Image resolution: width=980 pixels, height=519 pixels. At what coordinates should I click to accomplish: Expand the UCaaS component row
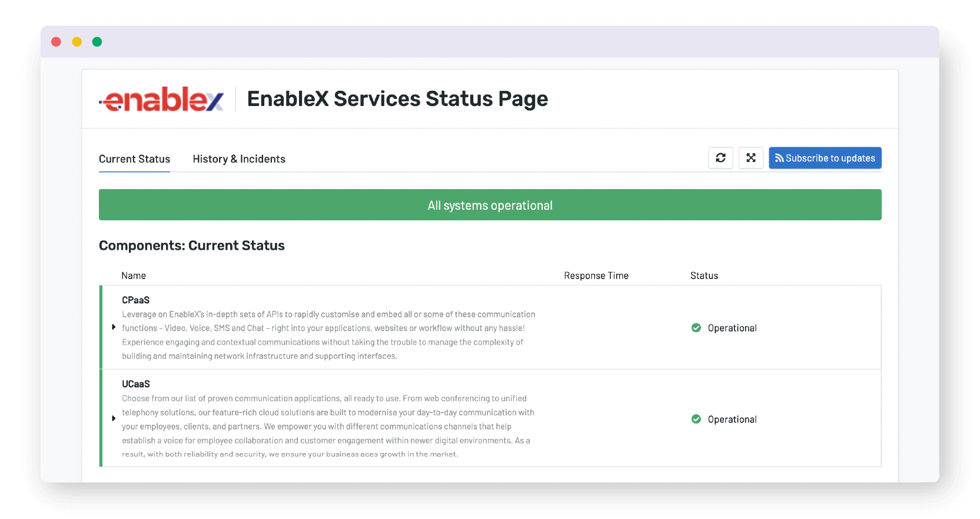114,418
